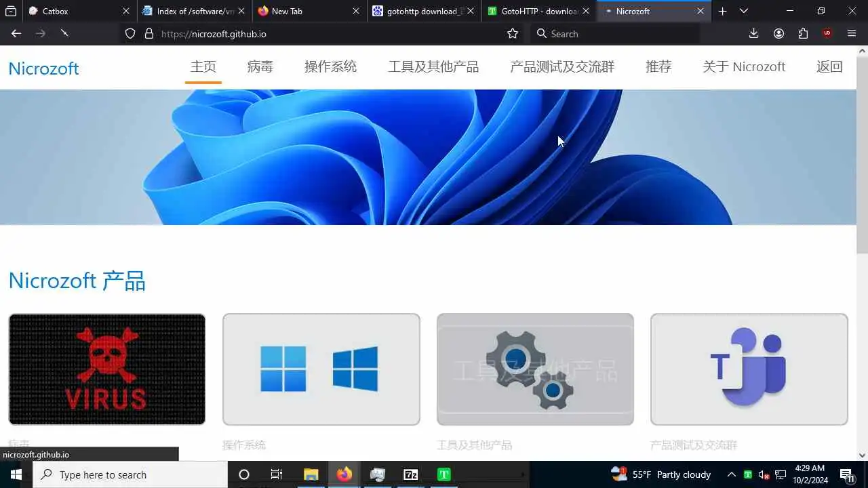Viewport: 868px width, 488px height.
Task: Click the Nicrozoft site logo
Action: click(43, 68)
